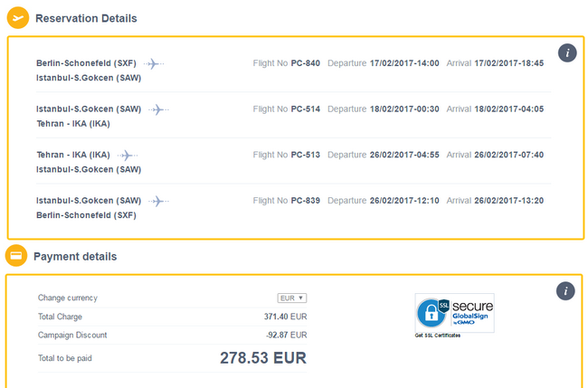This screenshot has height=388, width=588.
Task: Open info icon in Payment details box
Action: [565, 291]
